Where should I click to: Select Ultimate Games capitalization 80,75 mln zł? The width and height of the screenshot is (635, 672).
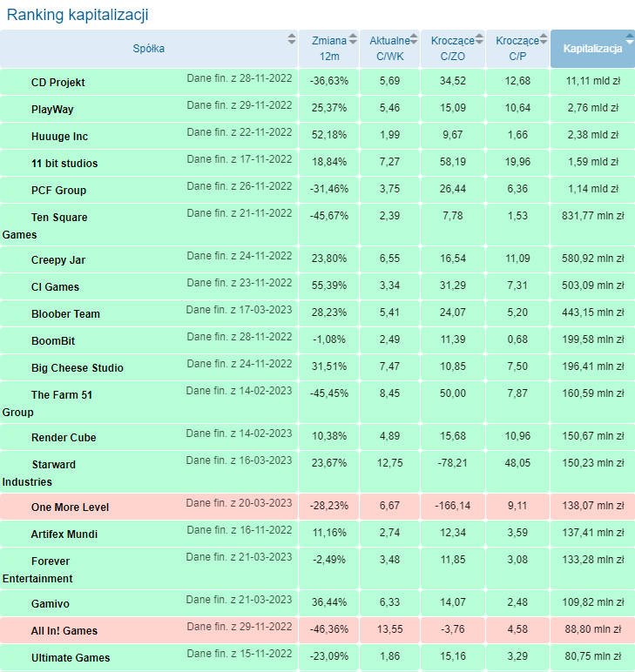point(593,657)
